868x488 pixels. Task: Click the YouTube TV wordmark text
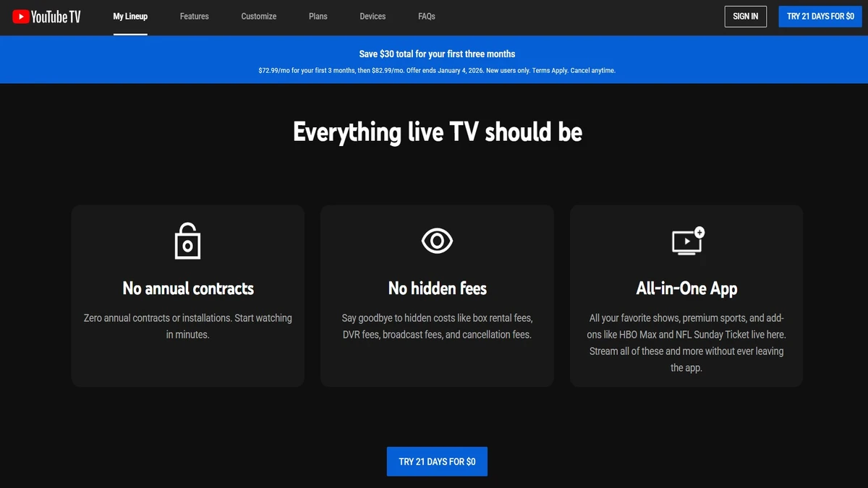coord(54,16)
